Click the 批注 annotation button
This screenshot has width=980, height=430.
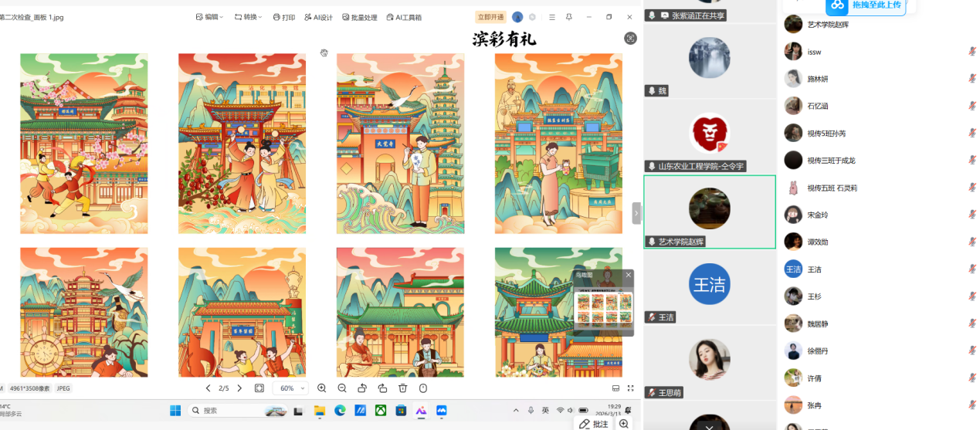(x=595, y=424)
